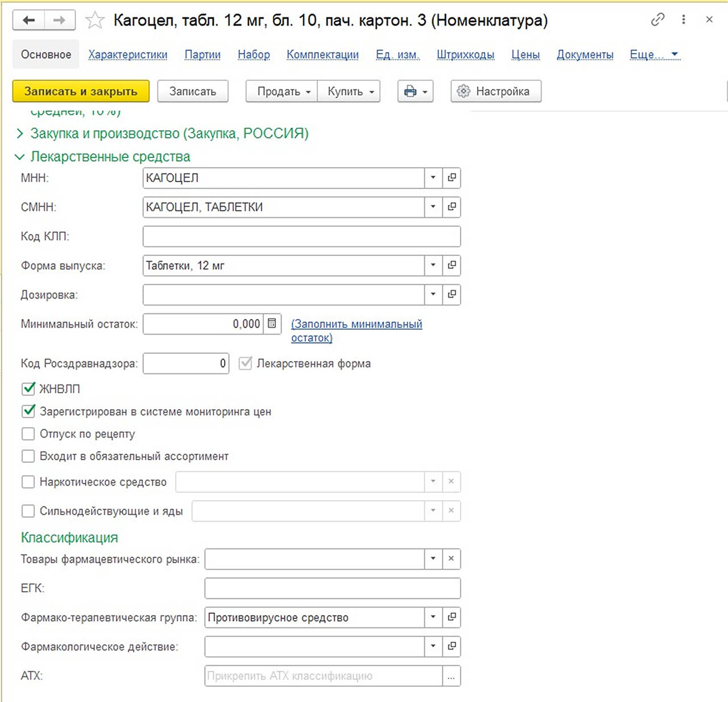Expand the МНН dropdown list
This screenshot has width=728, height=702.
(433, 177)
